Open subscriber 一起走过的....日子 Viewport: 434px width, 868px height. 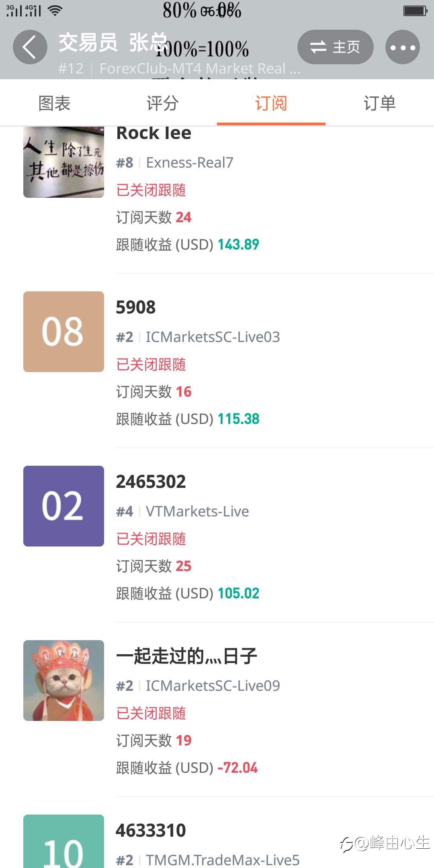186,656
